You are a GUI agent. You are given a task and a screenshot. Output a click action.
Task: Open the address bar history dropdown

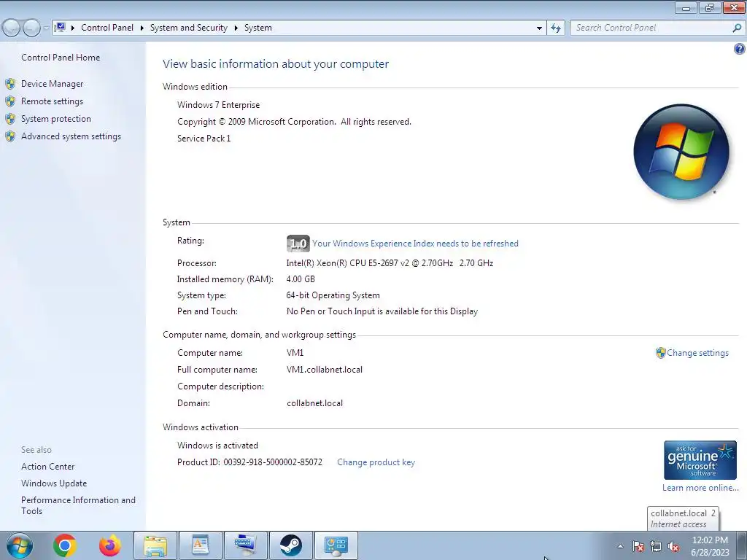pyautogui.click(x=539, y=28)
